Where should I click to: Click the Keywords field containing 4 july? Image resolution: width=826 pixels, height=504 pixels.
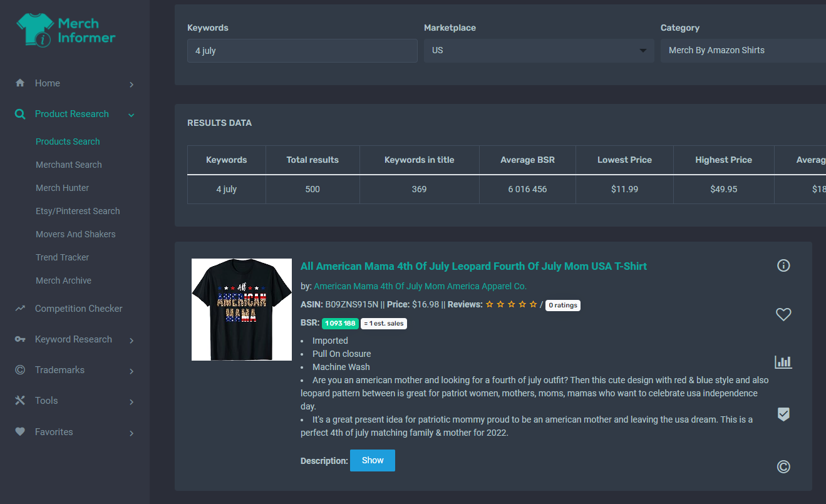click(302, 51)
